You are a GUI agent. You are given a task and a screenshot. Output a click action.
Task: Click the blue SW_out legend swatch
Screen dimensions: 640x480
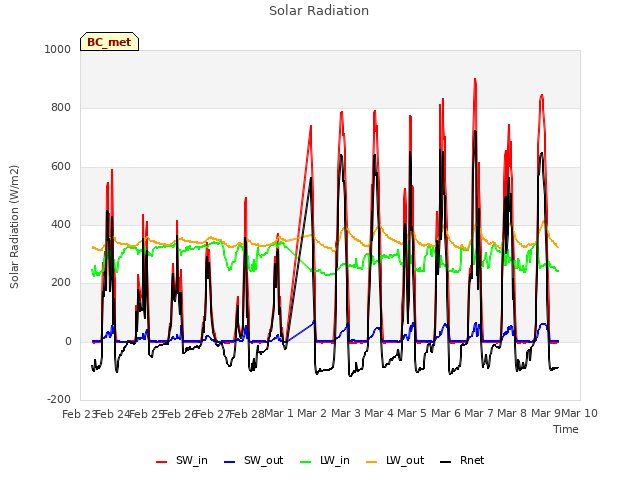(x=230, y=462)
